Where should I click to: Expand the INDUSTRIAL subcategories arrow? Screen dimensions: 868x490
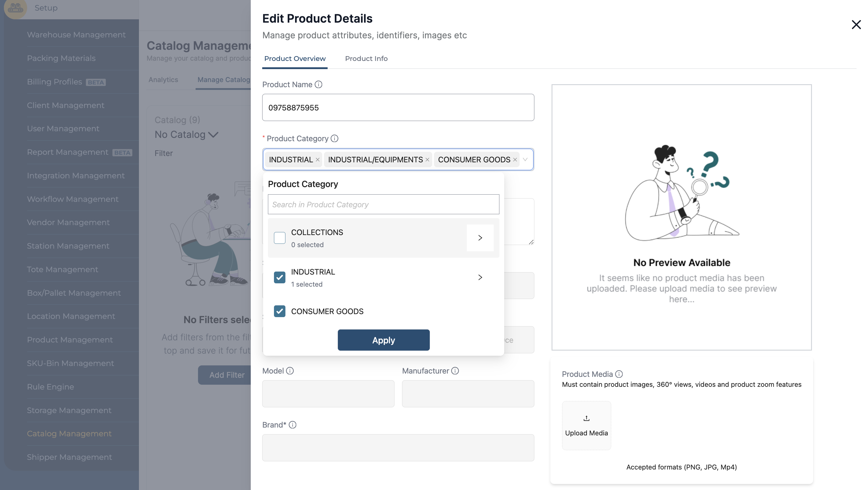click(480, 278)
